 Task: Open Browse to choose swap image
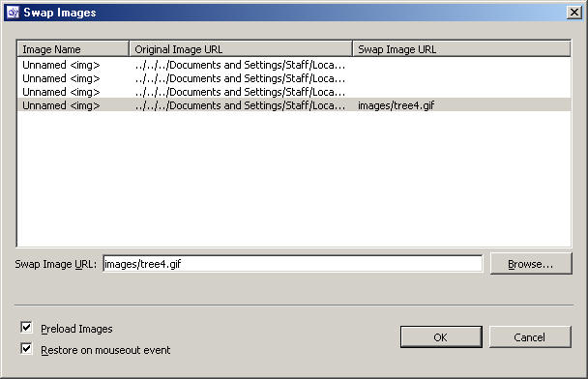coord(531,264)
